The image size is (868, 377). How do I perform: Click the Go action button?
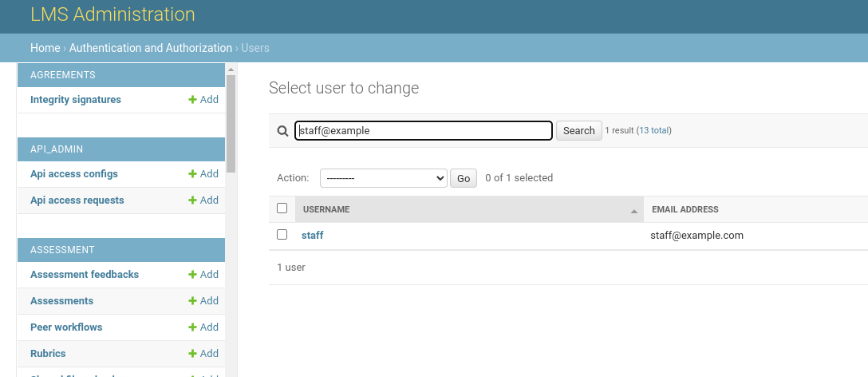coord(464,178)
